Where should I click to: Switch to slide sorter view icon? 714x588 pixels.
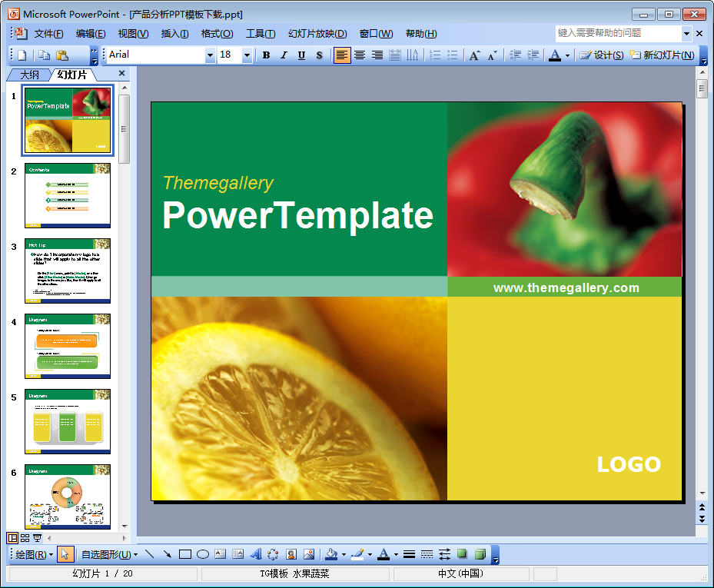click(25, 538)
